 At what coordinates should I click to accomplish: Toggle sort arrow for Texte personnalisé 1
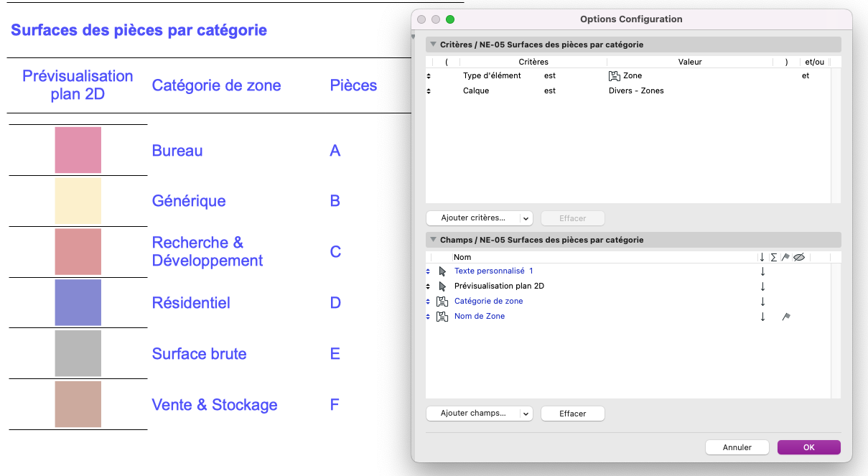762,271
